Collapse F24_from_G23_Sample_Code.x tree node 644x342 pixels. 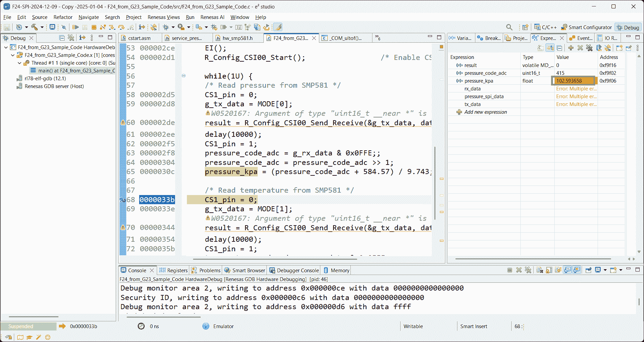pyautogui.click(x=13, y=55)
